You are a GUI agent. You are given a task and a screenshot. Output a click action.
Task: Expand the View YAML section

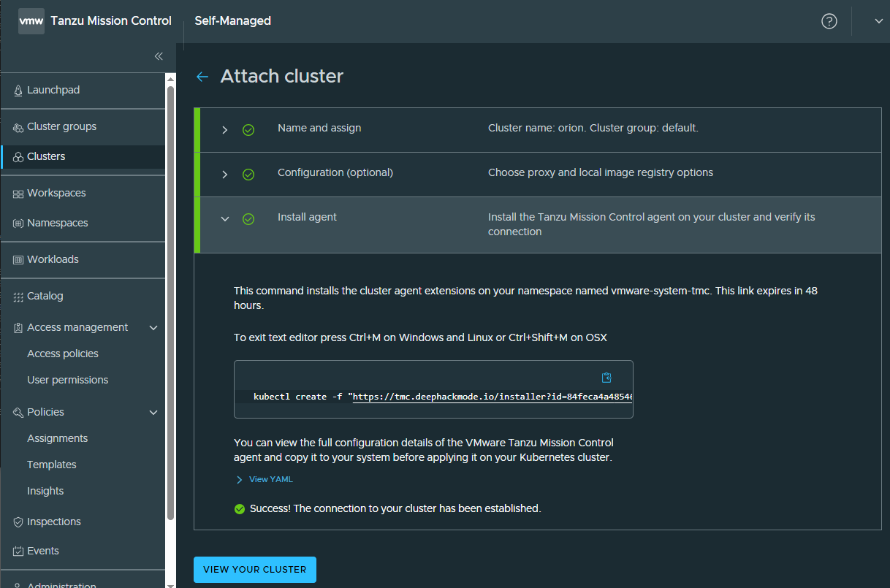click(x=239, y=480)
